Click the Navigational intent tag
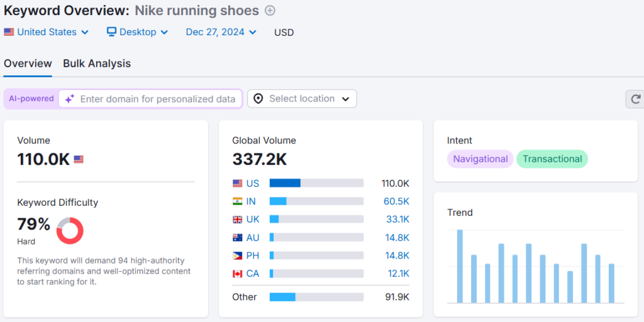 [480, 159]
